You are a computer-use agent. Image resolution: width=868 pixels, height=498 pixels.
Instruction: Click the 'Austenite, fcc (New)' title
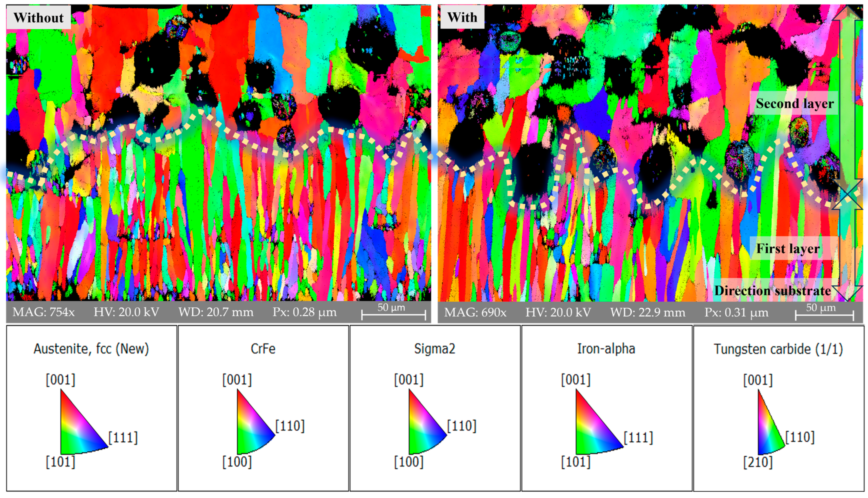[91, 349]
